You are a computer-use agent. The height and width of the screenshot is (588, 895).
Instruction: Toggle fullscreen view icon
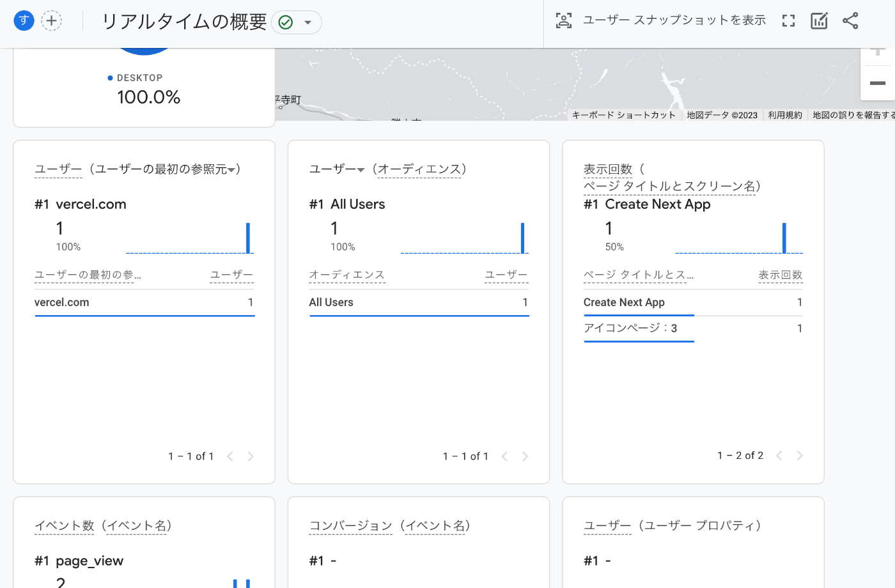788,20
